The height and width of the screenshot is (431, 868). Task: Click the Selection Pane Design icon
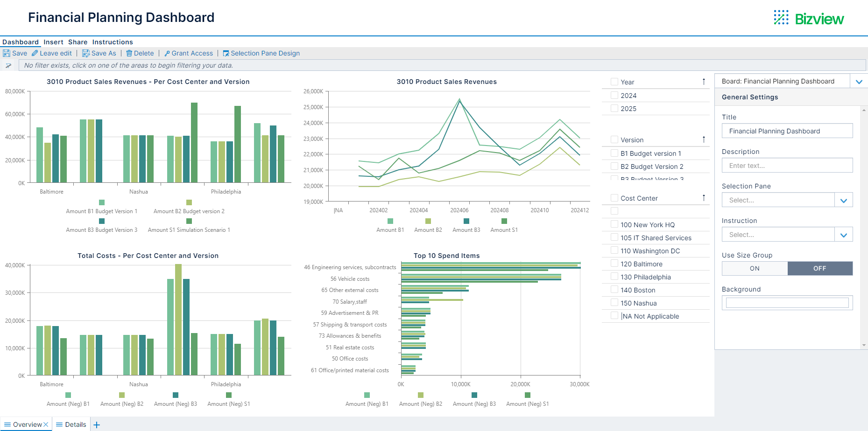226,53
